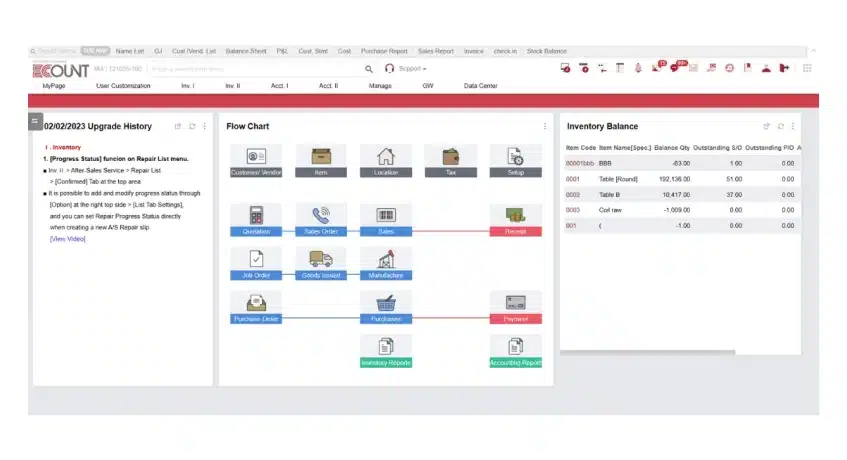Open the Tax wallet icon
Screen dimensions: 847x460
coord(450,157)
